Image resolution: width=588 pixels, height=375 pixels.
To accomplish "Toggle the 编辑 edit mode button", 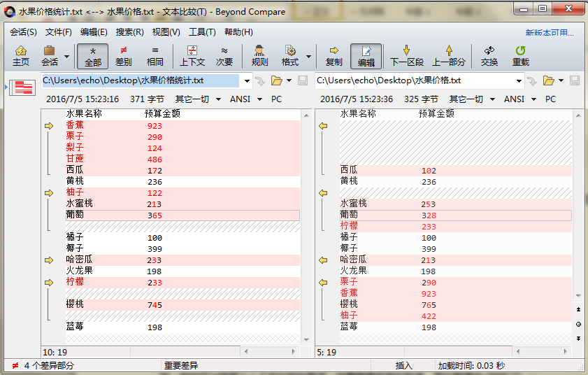I will 366,56.
